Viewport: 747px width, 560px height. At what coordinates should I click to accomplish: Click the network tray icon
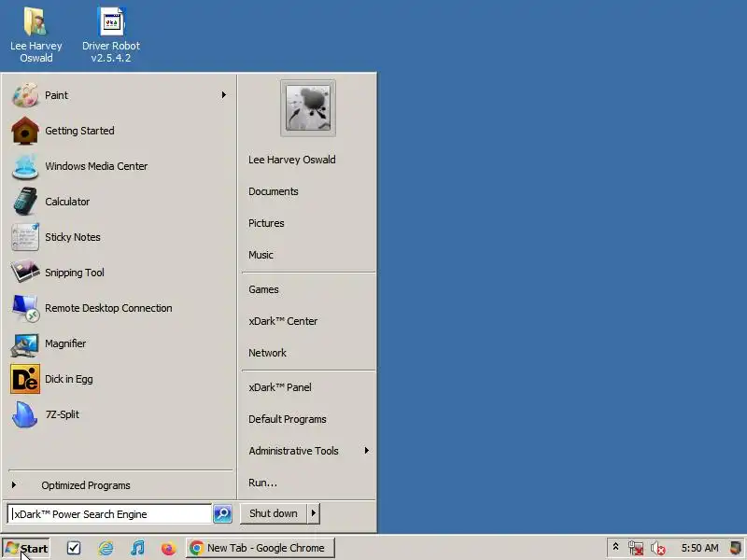click(636, 548)
